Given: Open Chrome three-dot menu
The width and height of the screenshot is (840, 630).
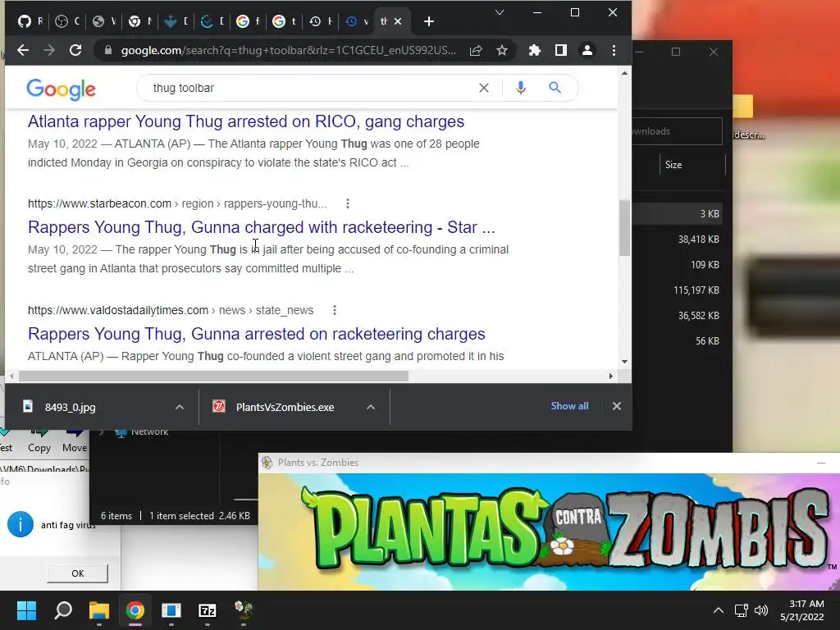Looking at the screenshot, I should click(x=614, y=50).
